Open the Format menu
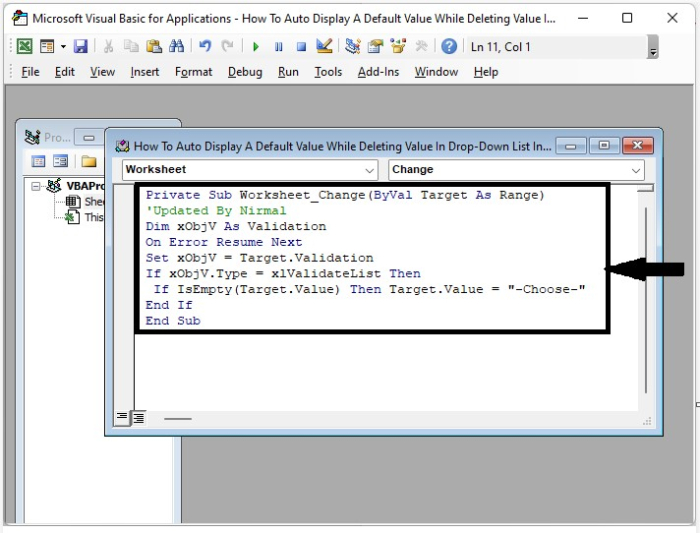This screenshot has width=700, height=533. click(193, 72)
